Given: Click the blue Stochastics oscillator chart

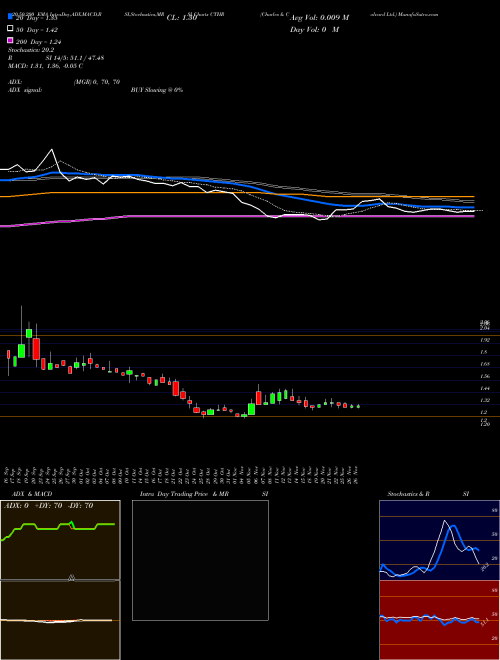Looking at the screenshot, I should pyautogui.click(x=439, y=540).
